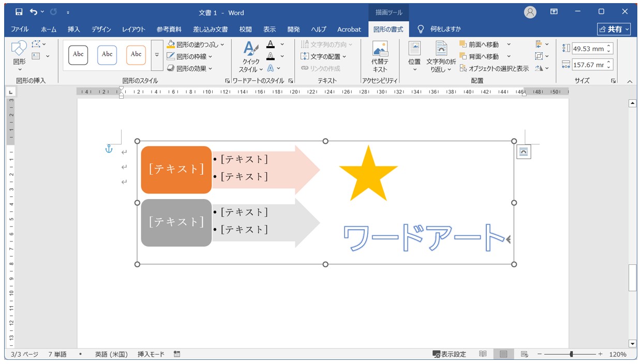Image resolution: width=642 pixels, height=364 pixels.
Task: Click the user account avatar icon
Action: point(530,12)
